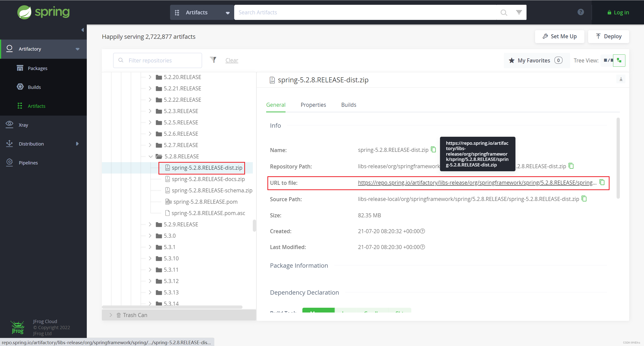Open the Builds tab for the file
Viewport: 644px width, 346px height.
(348, 105)
